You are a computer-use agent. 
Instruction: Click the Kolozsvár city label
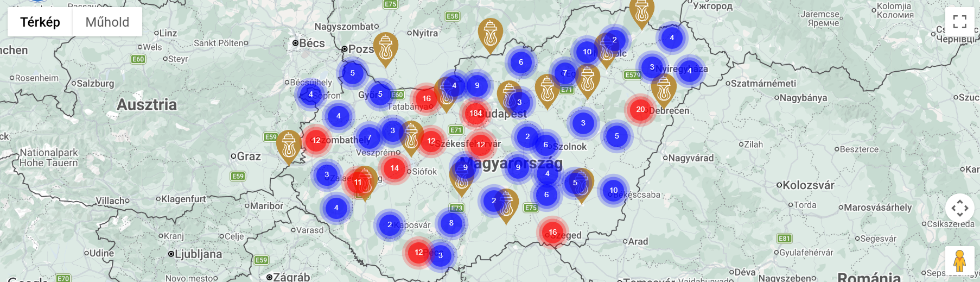point(809,185)
